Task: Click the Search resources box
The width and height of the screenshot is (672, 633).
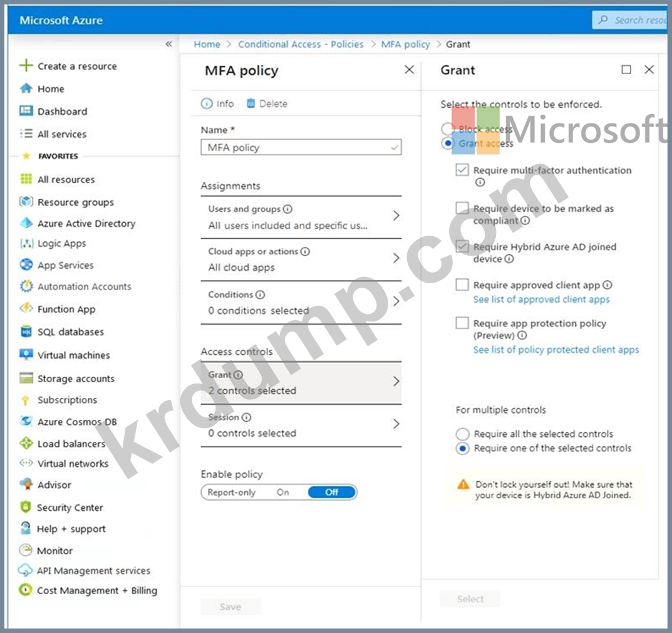Action: coord(631,20)
